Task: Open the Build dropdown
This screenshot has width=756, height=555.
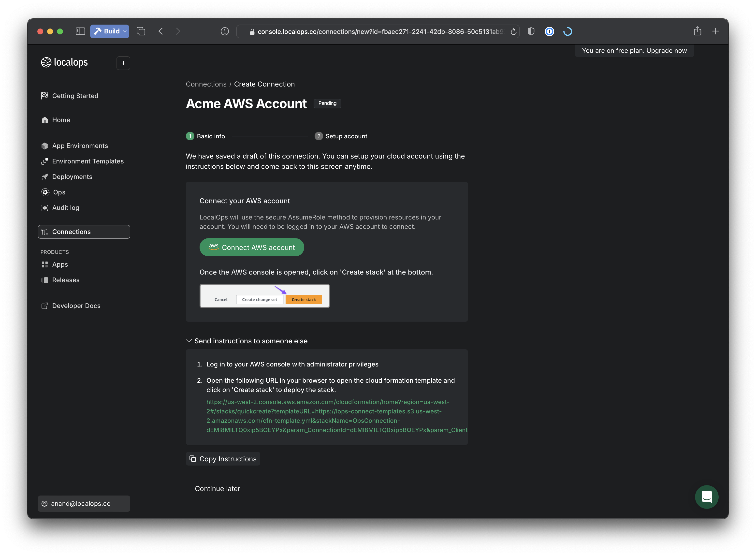Action: point(109,31)
